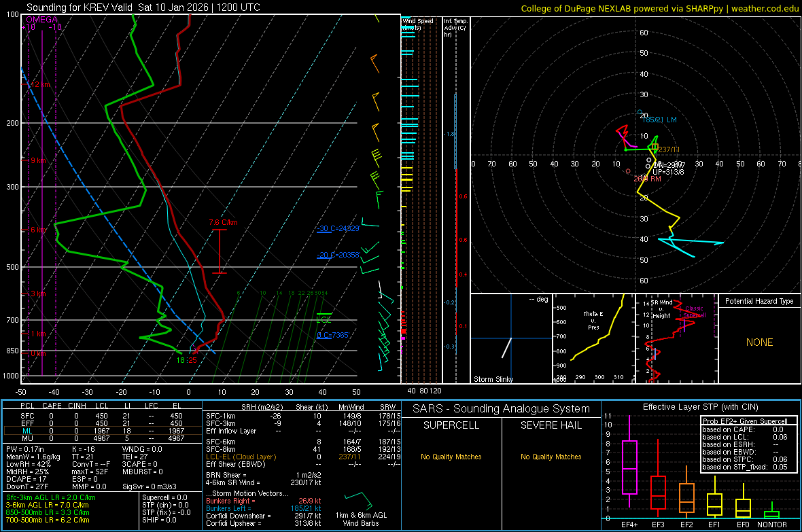This screenshot has width=802, height=532.
Task: Click the Corfidi Upshear label
Action: (x=233, y=523)
